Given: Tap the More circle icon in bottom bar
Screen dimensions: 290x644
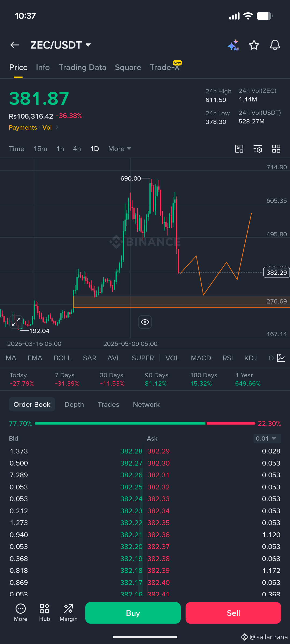Looking at the screenshot, I should pos(21,613).
